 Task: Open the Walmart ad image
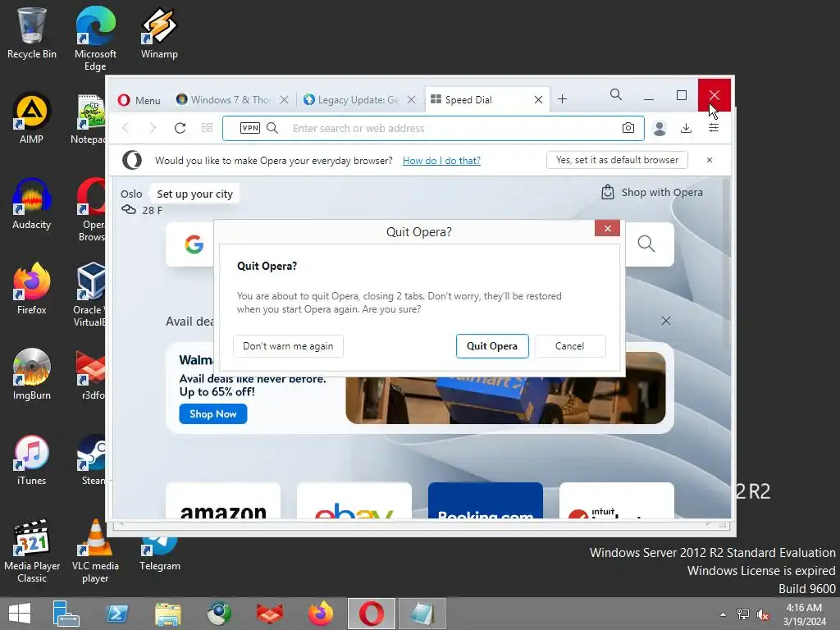coord(505,399)
